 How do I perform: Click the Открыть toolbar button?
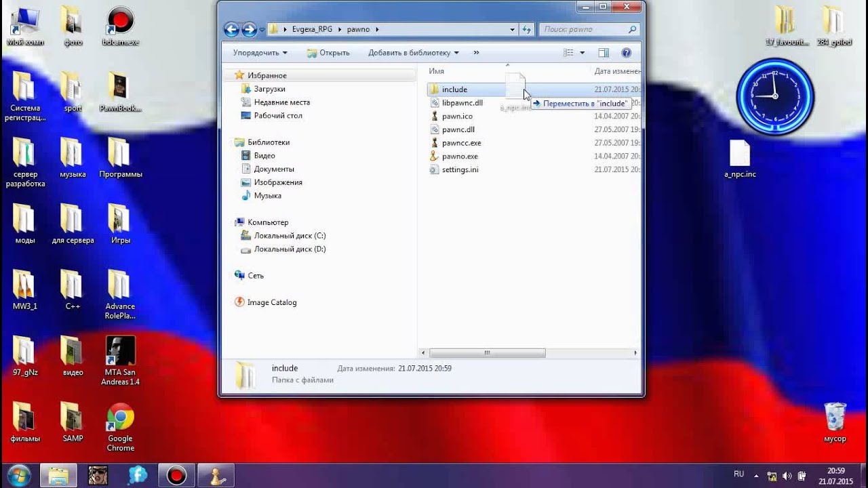[x=328, y=52]
